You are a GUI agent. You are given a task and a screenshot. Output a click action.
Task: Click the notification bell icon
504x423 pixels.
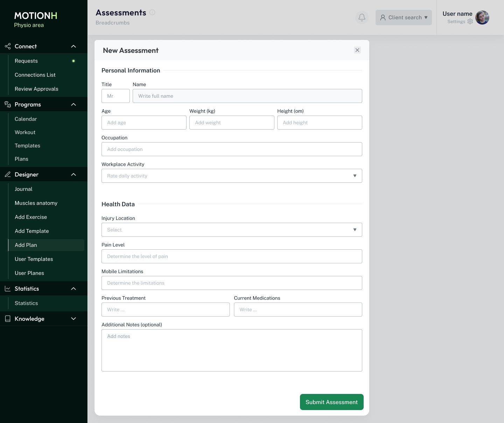(362, 18)
